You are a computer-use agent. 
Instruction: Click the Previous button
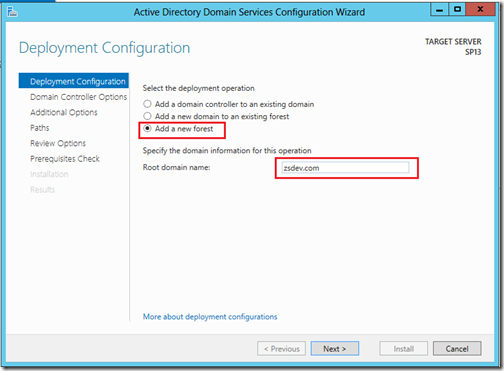[x=281, y=349]
